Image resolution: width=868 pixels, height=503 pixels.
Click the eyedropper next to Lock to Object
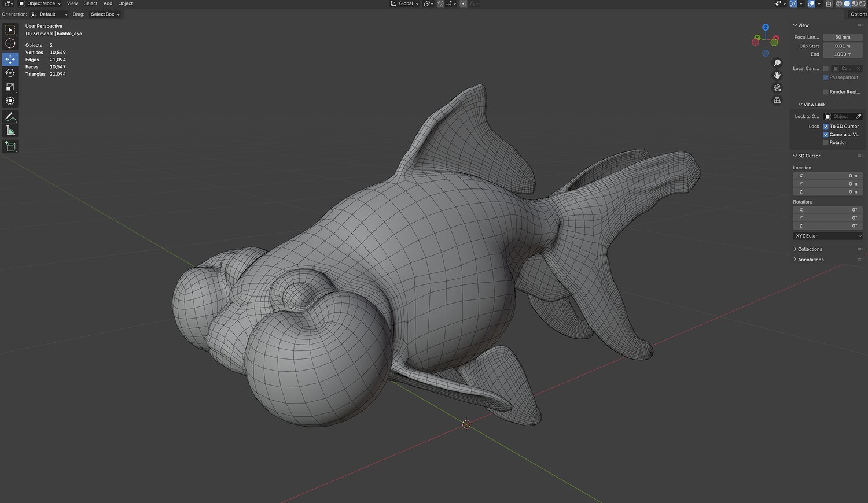click(x=858, y=117)
